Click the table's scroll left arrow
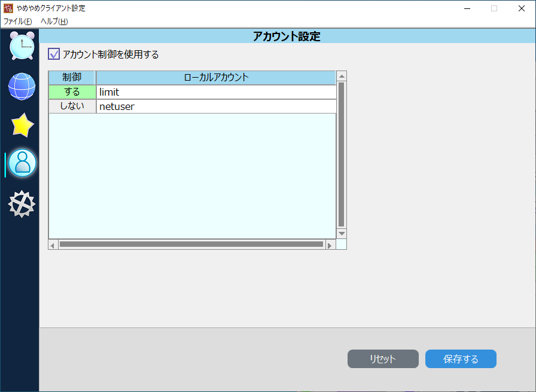Screen dimensions: 536x392 53,245
